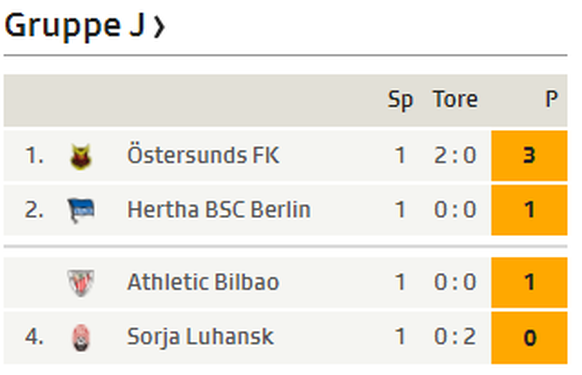582x375 pixels.
Task: Open the Gruppe J heading link
Action: [x=74, y=26]
